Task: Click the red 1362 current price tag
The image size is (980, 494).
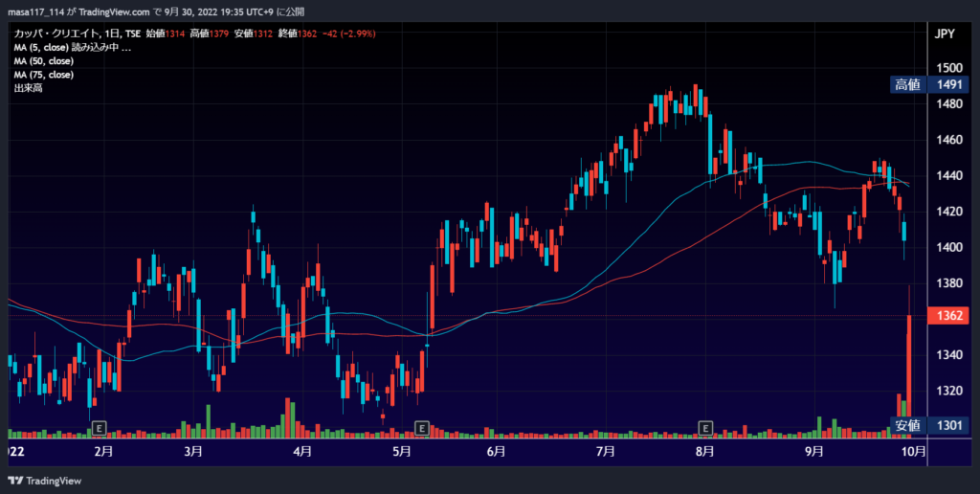Action: 948,315
